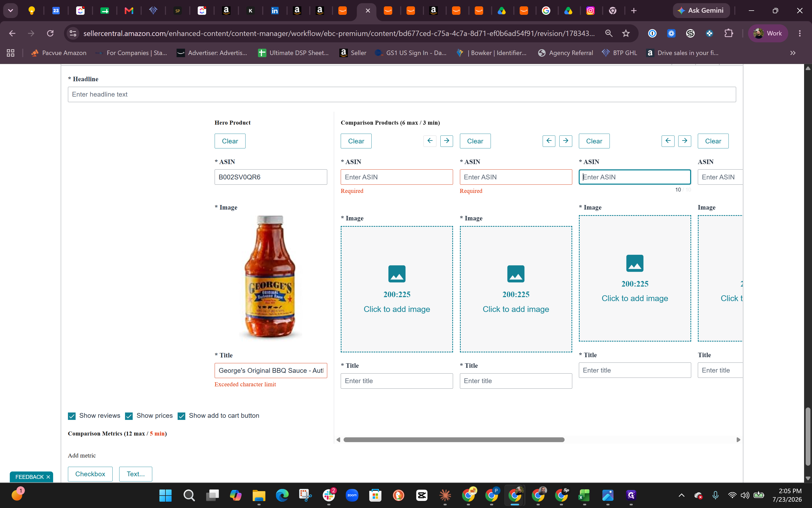Image resolution: width=812 pixels, height=508 pixels.
Task: Open the FEEDBACK tab
Action: 30,477
